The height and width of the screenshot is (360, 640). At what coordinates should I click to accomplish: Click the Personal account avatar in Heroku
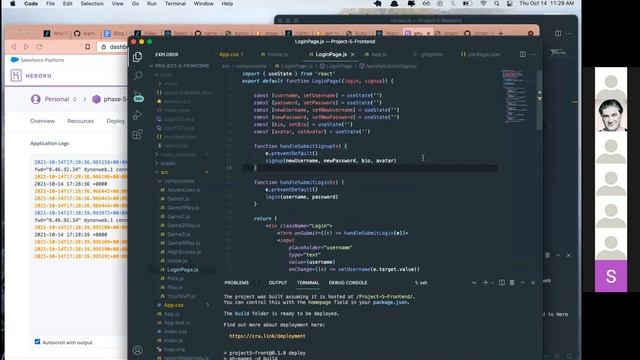click(x=36, y=99)
